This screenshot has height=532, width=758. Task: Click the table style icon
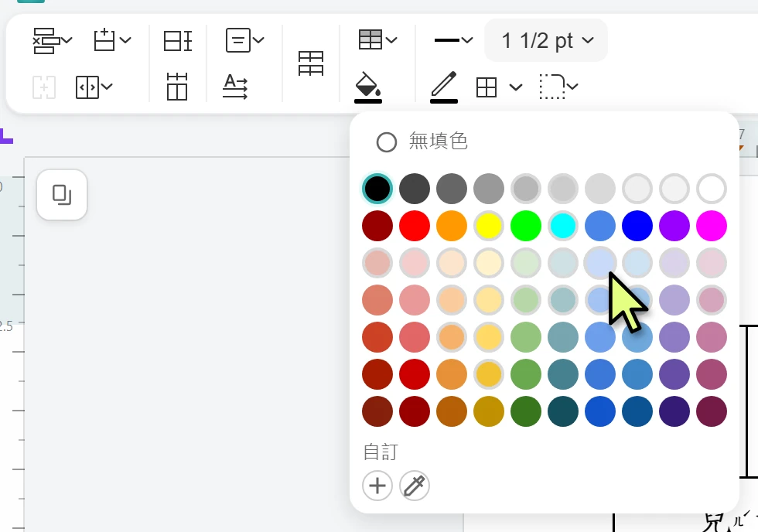pyautogui.click(x=370, y=39)
